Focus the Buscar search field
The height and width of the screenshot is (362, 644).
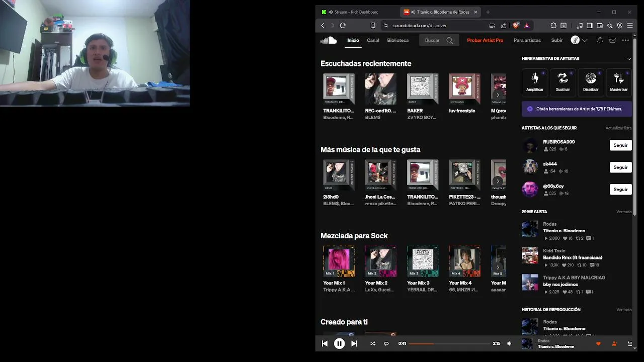tap(439, 40)
